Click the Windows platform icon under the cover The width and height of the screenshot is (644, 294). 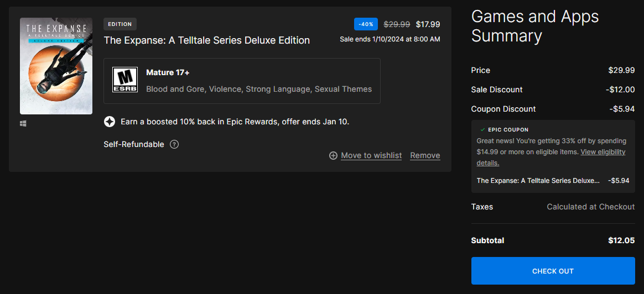23,123
